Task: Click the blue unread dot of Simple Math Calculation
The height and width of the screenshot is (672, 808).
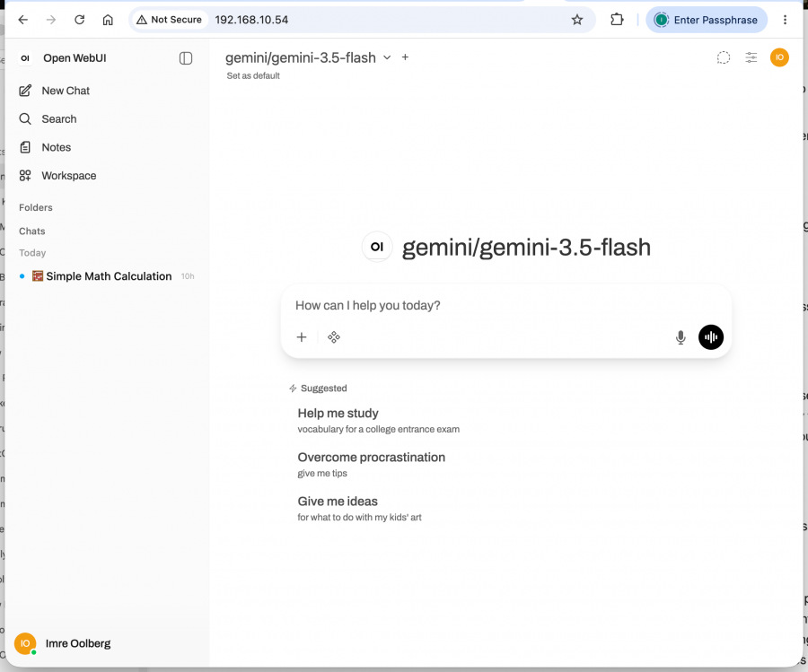Action: [x=22, y=276]
